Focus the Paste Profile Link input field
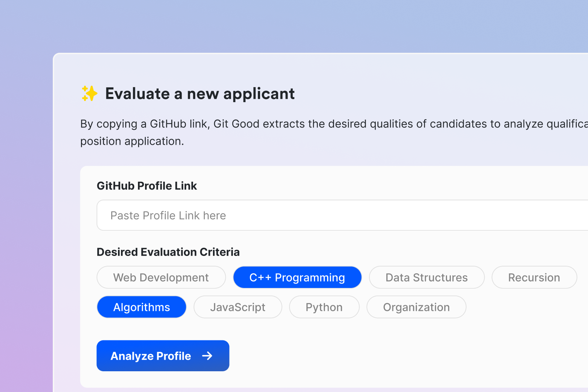Viewport: 588px width, 392px height. tap(339, 215)
